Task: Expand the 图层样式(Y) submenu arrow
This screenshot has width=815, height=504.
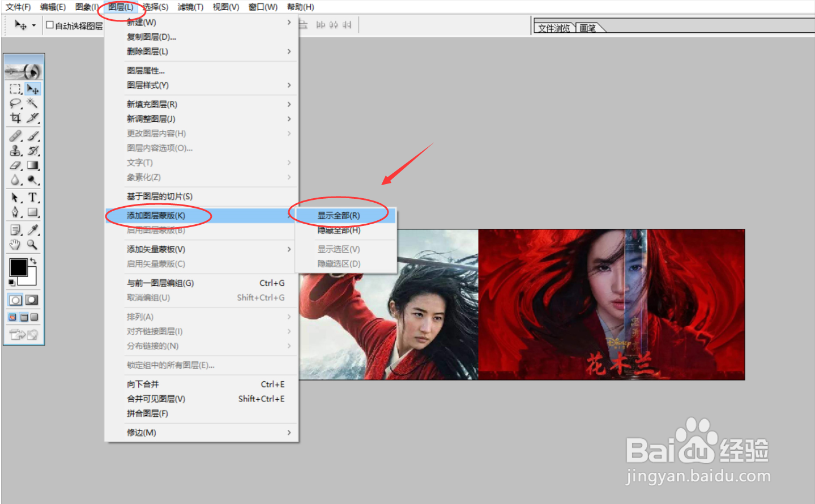Action: (x=289, y=86)
